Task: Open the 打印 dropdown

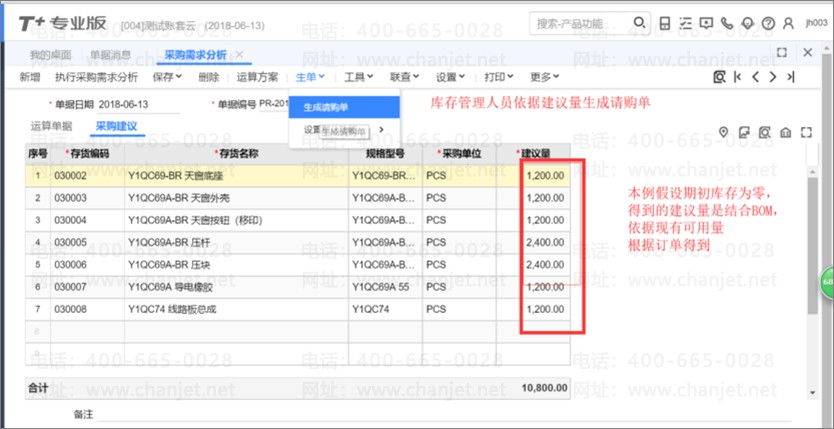Action: coord(498,77)
